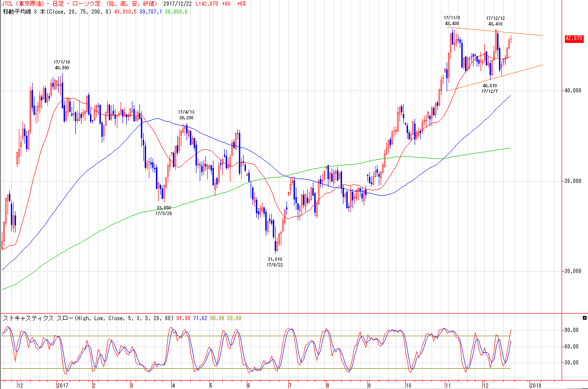
Task: Click the date 2017/12/22 in header
Action: [178, 3]
